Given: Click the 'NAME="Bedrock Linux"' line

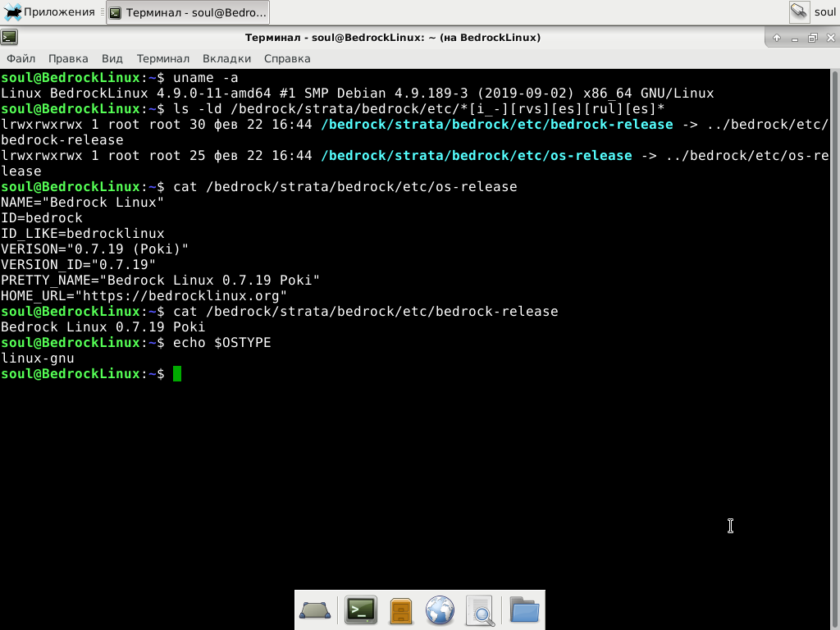Looking at the screenshot, I should 83,202.
